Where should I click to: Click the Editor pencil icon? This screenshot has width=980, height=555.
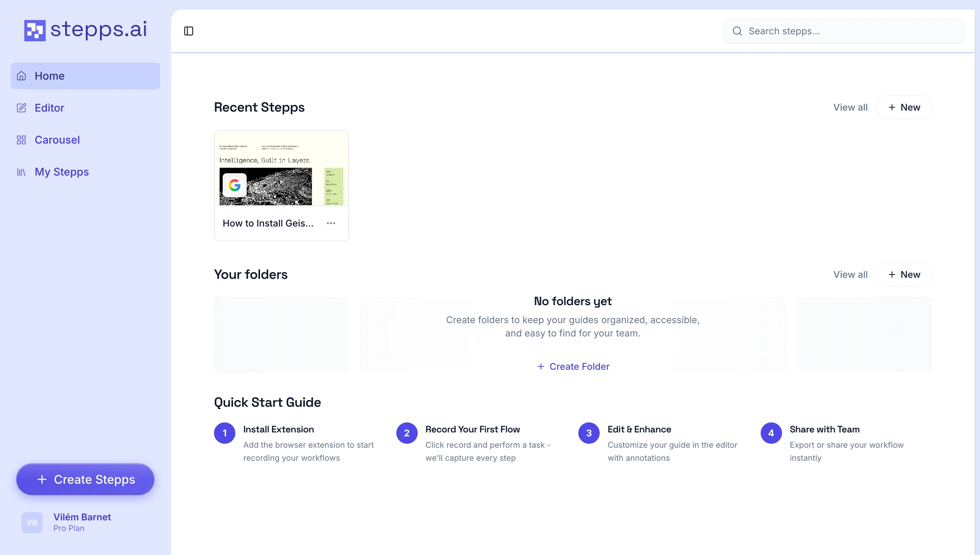coord(21,108)
